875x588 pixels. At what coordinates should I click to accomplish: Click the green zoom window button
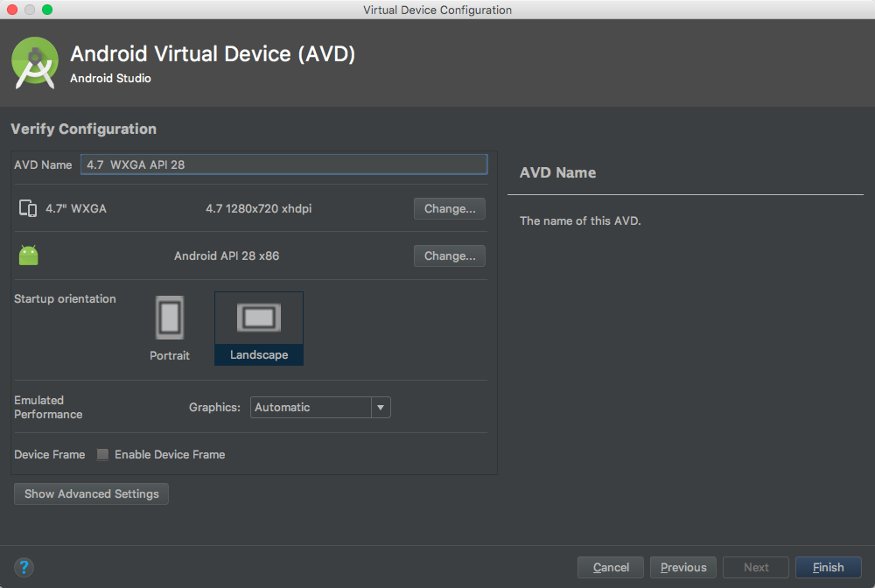point(47,10)
